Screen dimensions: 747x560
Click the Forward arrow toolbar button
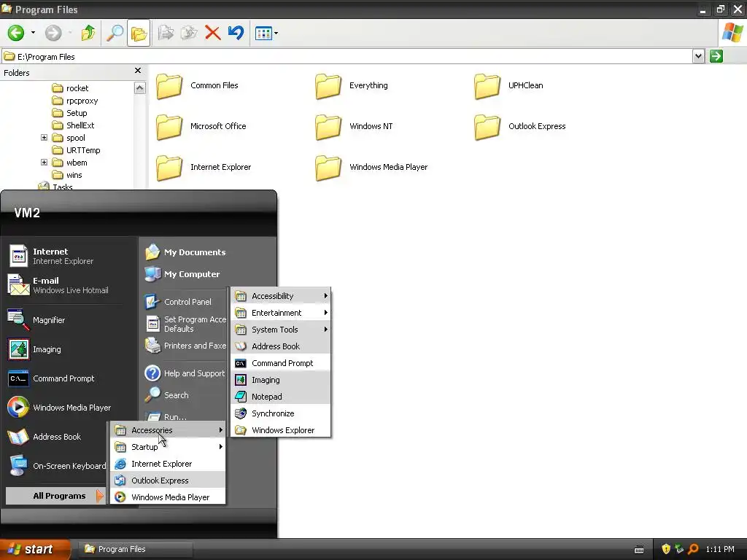coord(53,33)
